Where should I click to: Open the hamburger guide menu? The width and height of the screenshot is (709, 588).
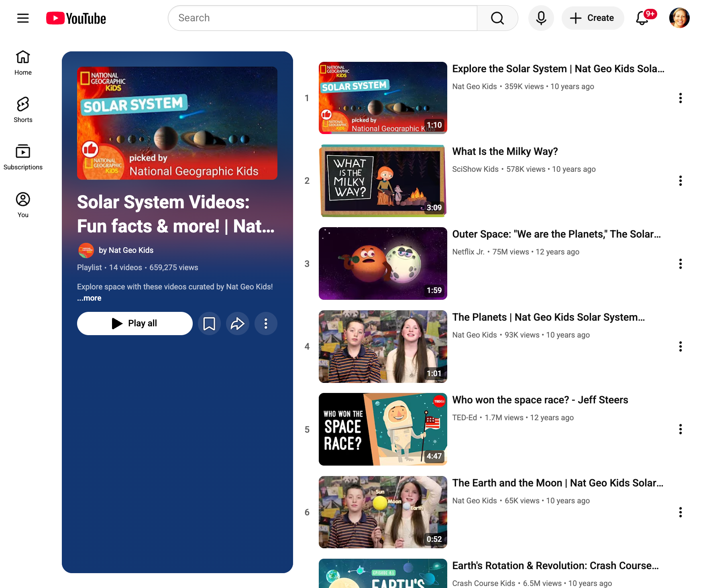pos(23,18)
